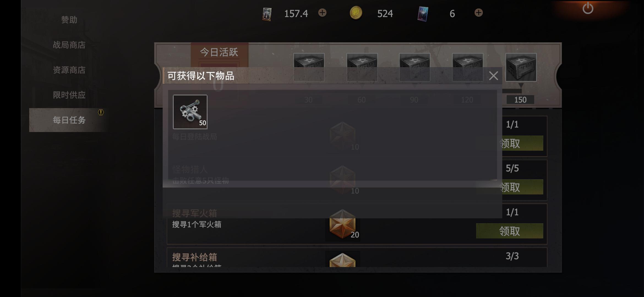Open the 150 activity reward chest

(x=521, y=67)
